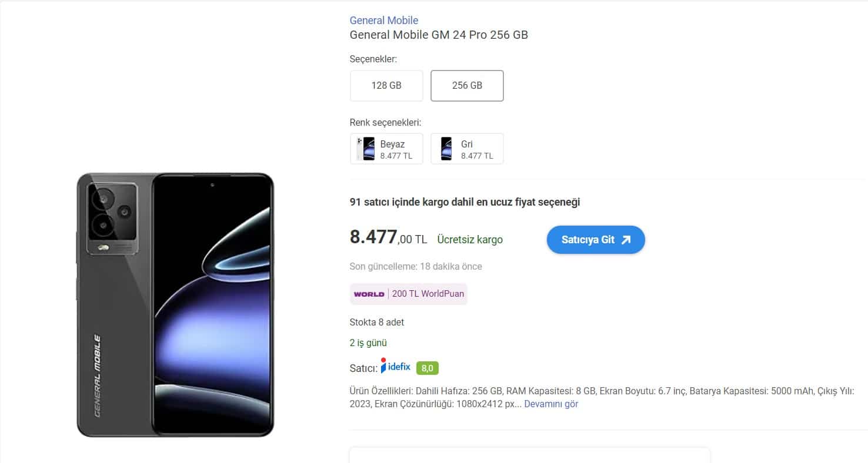Click the green 8,0 seller rating badge
The image size is (868, 463).
pyautogui.click(x=428, y=368)
